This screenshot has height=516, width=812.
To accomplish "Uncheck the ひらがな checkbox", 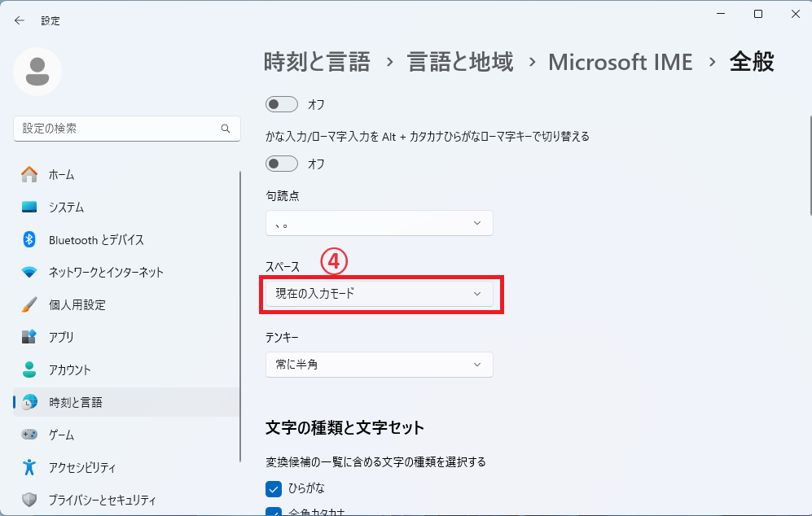I will (x=274, y=488).
